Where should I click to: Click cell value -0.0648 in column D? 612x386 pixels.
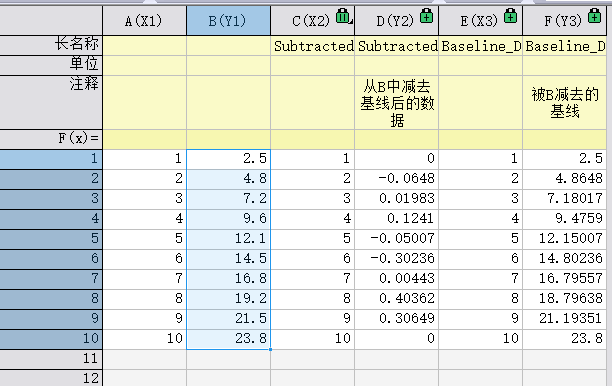click(x=397, y=179)
